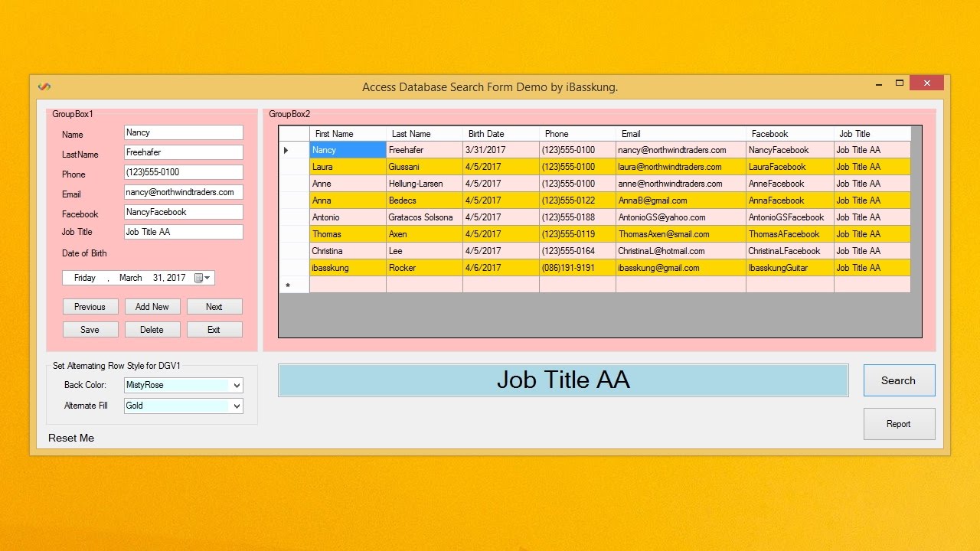The height and width of the screenshot is (551, 980).
Task: Click the Name input field
Action: pos(184,132)
